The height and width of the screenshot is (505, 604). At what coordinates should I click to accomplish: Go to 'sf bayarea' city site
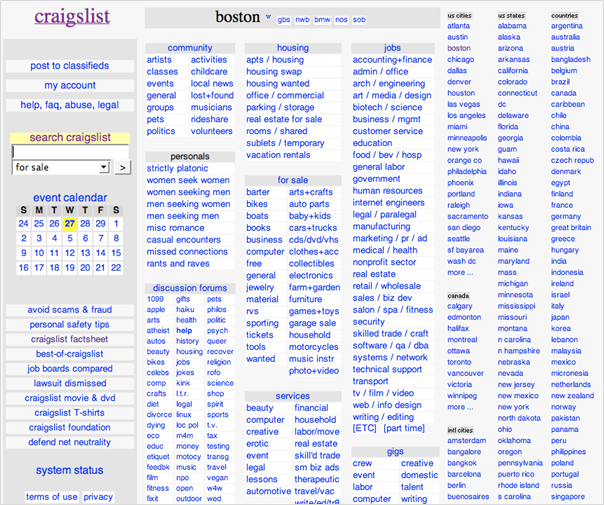(466, 250)
